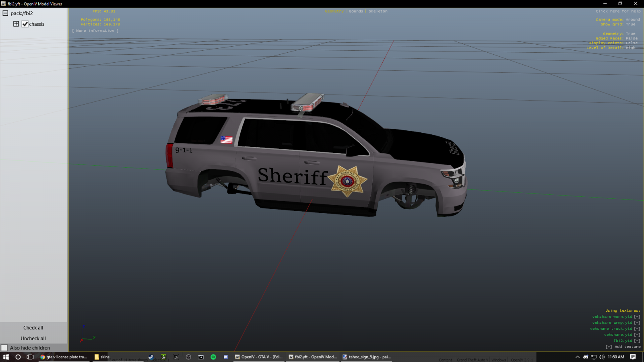Expand the chassis tree node
644x362 pixels.
pos(16,24)
